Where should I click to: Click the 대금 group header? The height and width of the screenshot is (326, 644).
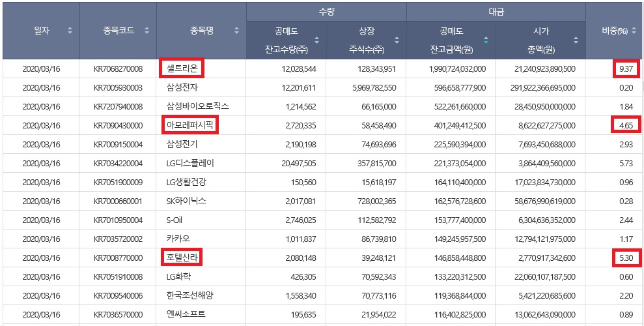(496, 12)
